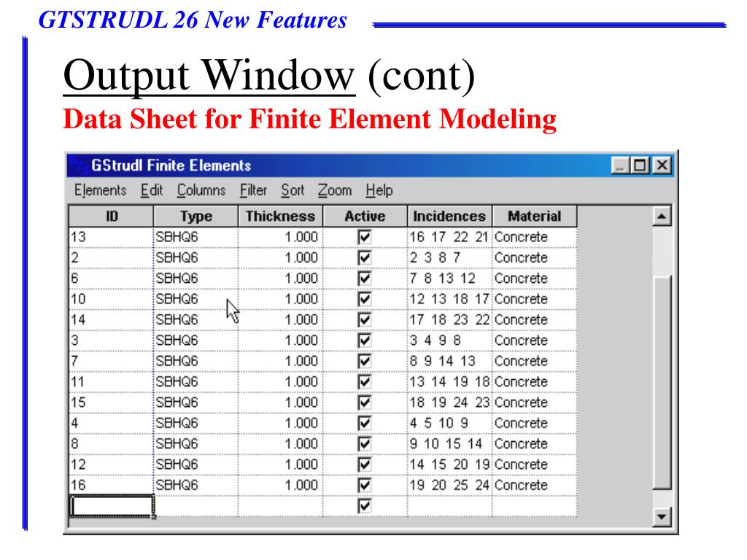The width and height of the screenshot is (747, 560).
Task: Click the Incidences column header
Action: [x=449, y=216]
